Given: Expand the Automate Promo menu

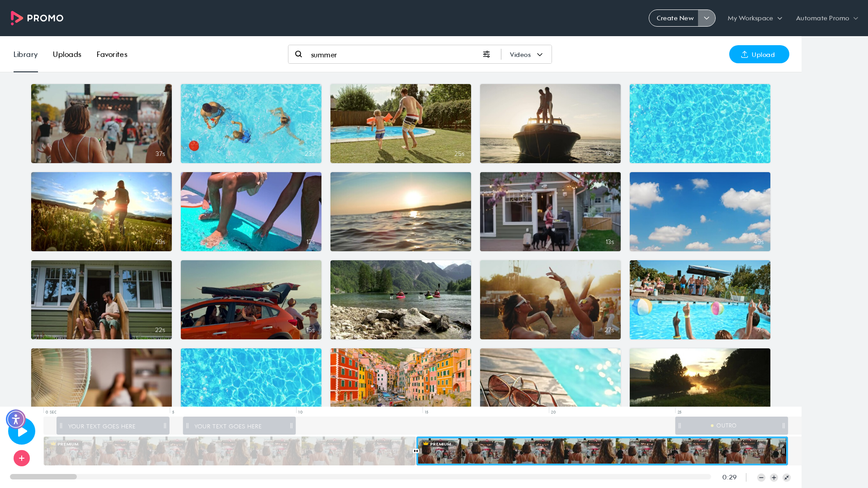Looking at the screenshot, I should (x=827, y=18).
